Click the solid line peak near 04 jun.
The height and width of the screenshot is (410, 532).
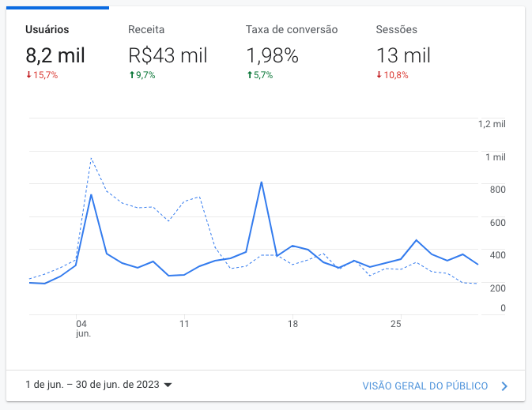[92, 194]
